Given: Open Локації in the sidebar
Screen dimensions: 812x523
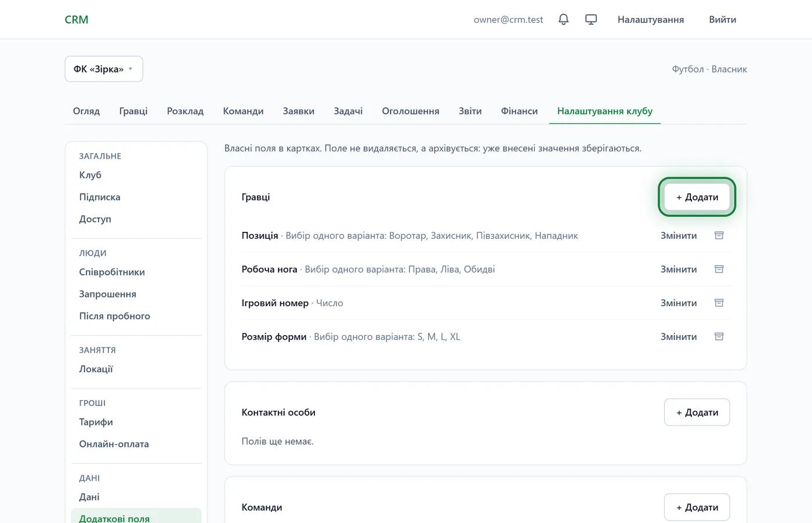Looking at the screenshot, I should tap(136, 369).
